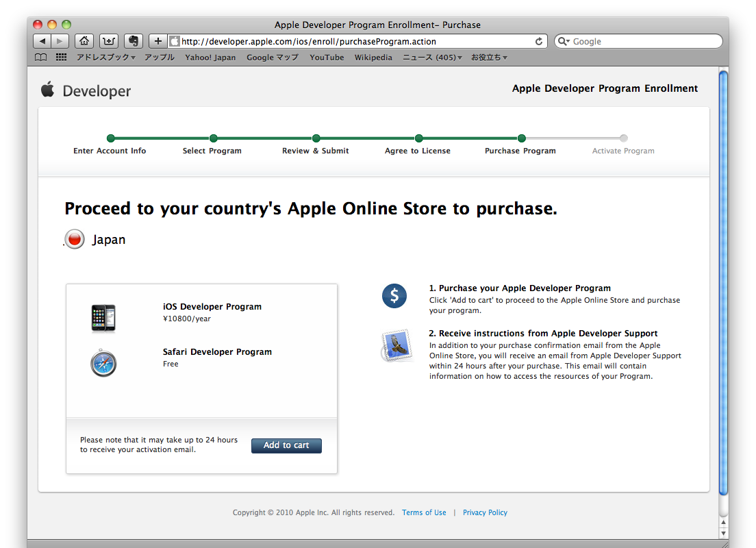The image size is (756, 548).
Task: Click the Evernote elephant clipper icon
Action: click(x=133, y=41)
